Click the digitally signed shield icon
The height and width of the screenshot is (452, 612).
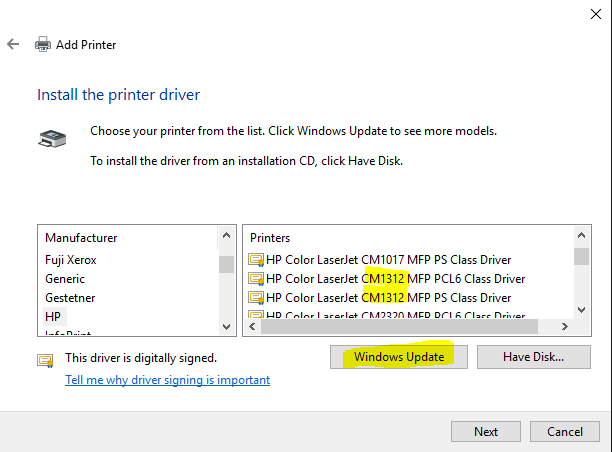45,360
